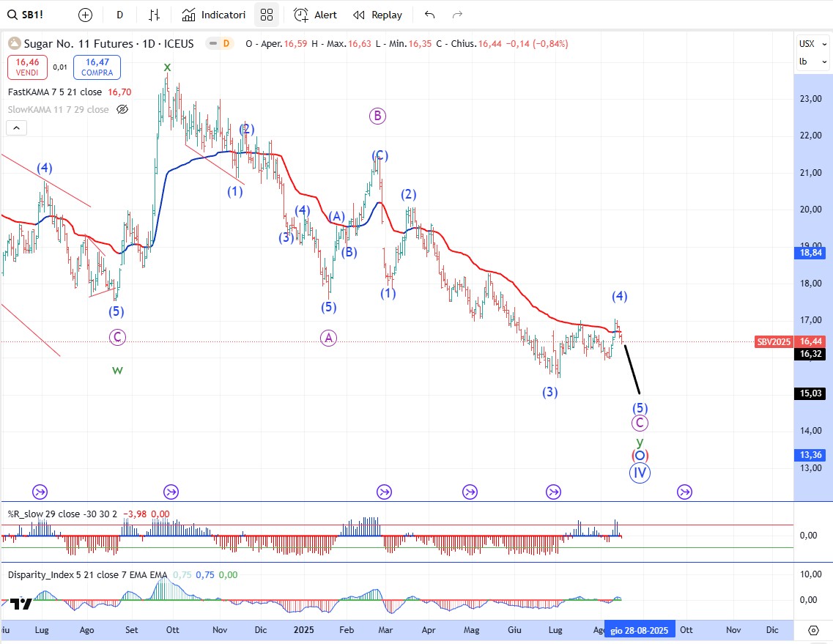Open the Indicatori menu
This screenshot has height=644, width=833.
point(214,15)
